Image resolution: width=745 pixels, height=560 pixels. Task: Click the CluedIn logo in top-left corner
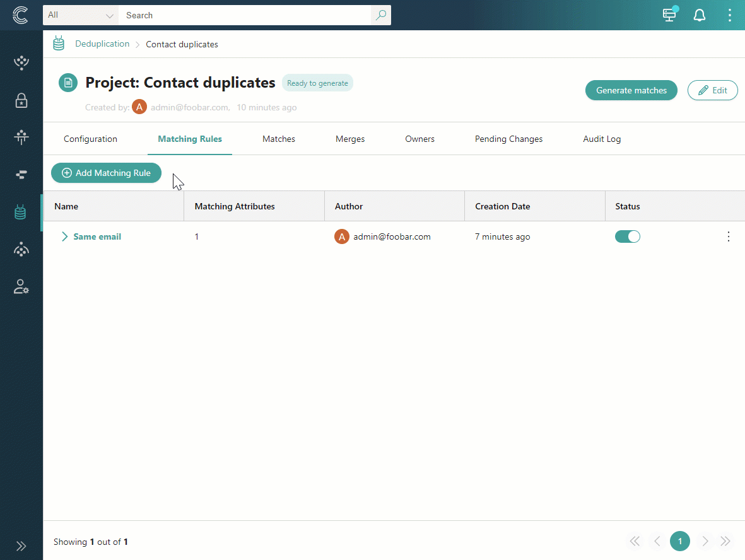(20, 15)
